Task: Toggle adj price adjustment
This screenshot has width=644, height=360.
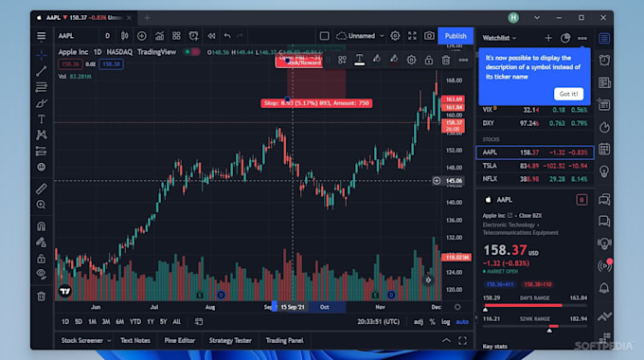Action: point(419,322)
